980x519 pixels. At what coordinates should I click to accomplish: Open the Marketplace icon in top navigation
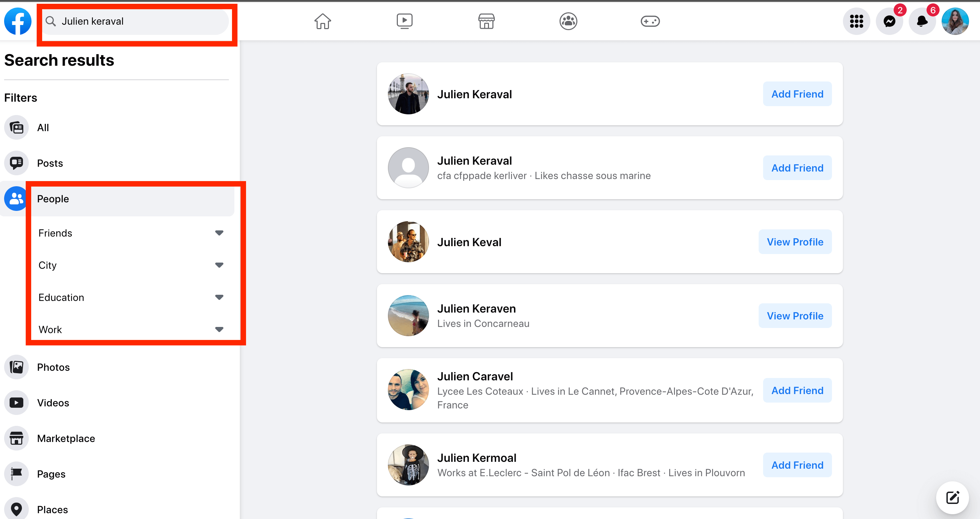(x=487, y=21)
